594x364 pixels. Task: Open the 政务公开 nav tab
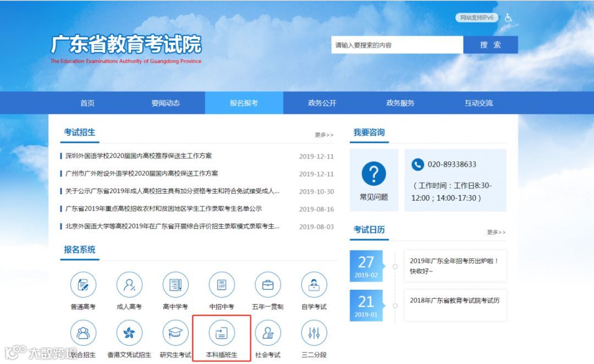[322, 103]
